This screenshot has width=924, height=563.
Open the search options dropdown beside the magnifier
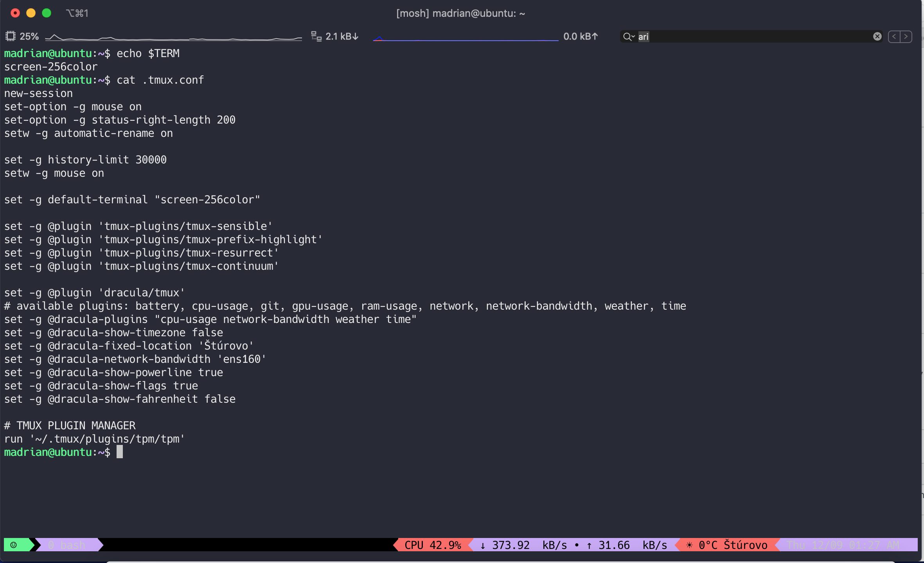(634, 36)
